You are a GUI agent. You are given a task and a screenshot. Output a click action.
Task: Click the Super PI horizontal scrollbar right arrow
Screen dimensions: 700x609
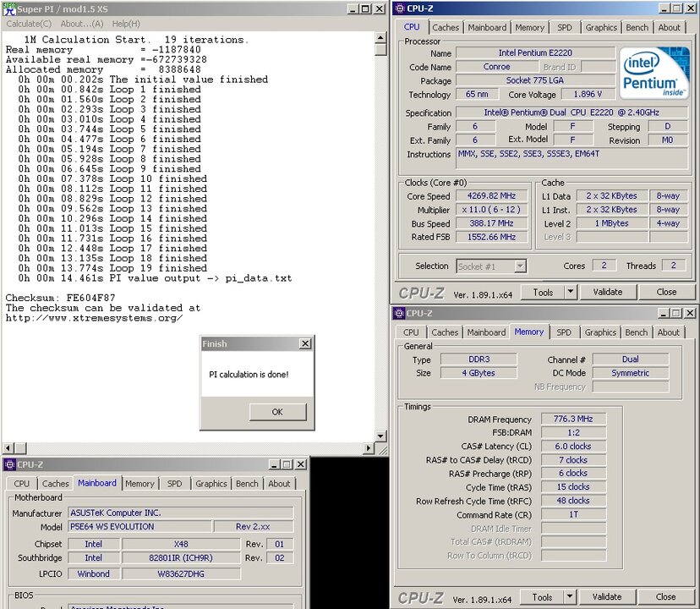coord(369,447)
